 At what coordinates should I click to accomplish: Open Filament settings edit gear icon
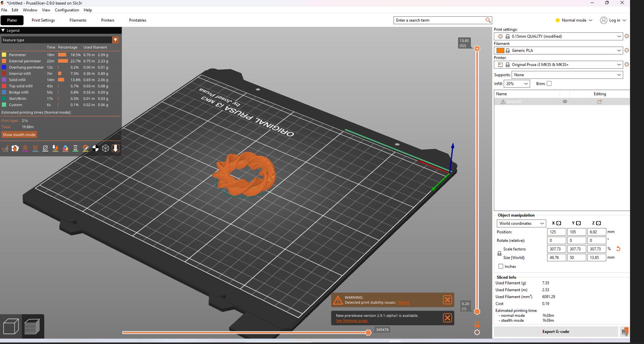(x=627, y=50)
